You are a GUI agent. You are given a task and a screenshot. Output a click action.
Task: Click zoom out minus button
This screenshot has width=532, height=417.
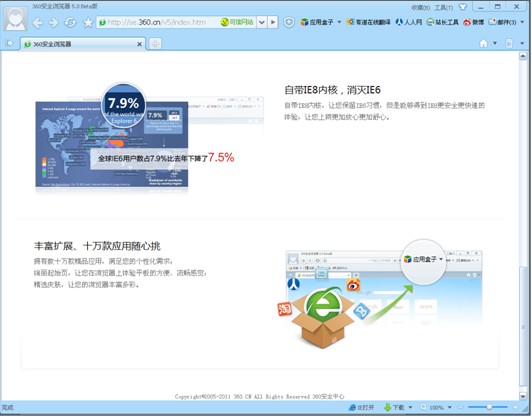[461, 407]
